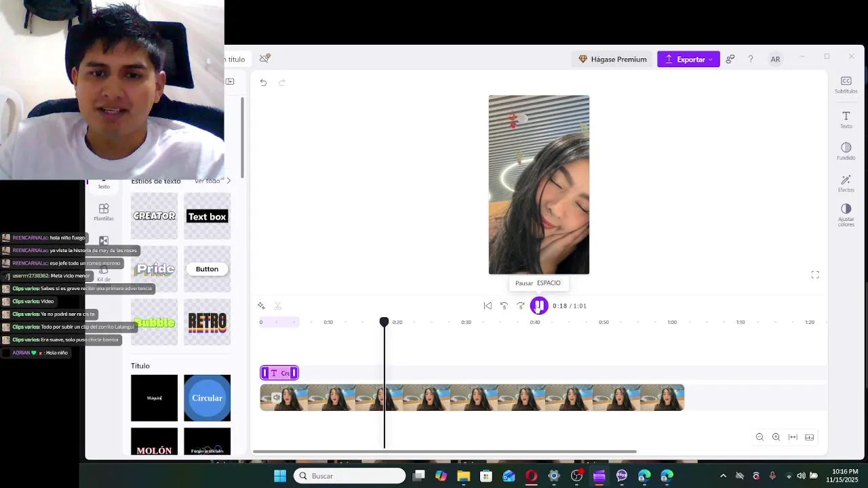868x488 pixels.
Task: Show hidden system tray icons
Action: [723, 476]
